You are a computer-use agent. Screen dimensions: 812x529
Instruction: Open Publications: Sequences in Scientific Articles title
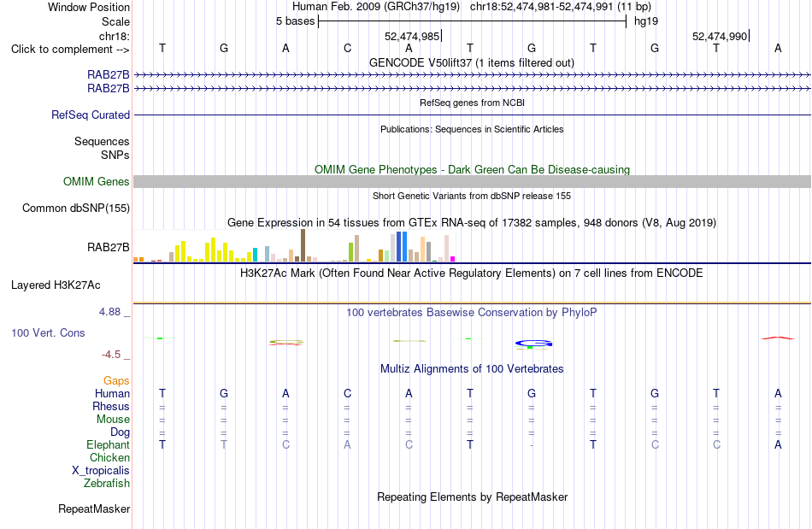[472, 129]
